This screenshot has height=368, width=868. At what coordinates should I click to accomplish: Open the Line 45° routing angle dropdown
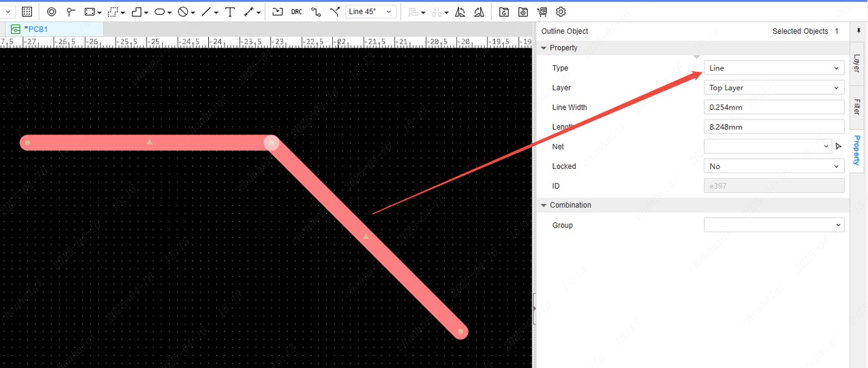click(371, 12)
